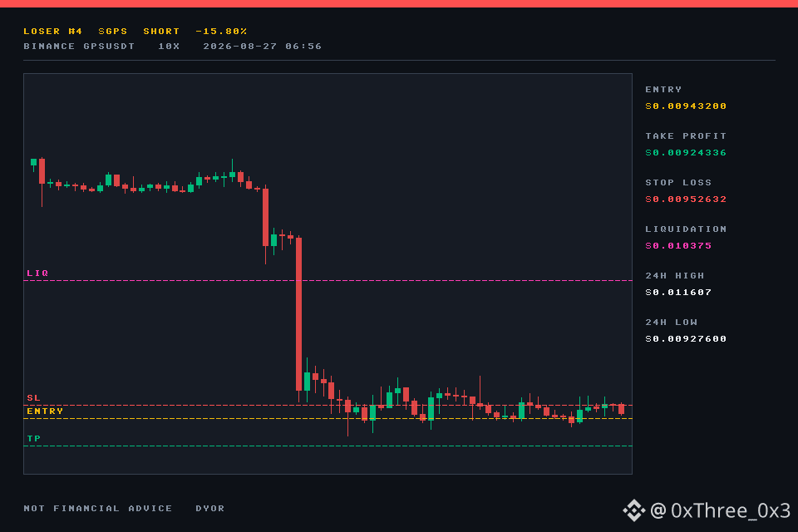
Task: Click the 2026-08-27 06:56 timestamp
Action: [263, 47]
